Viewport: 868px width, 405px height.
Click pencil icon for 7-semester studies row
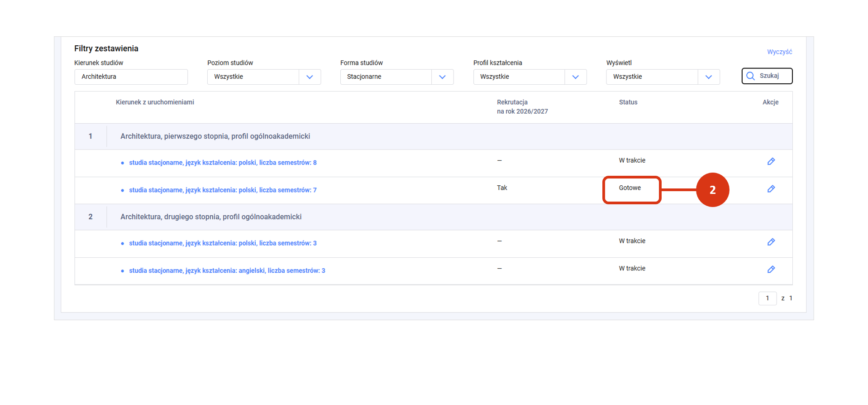pyautogui.click(x=771, y=189)
